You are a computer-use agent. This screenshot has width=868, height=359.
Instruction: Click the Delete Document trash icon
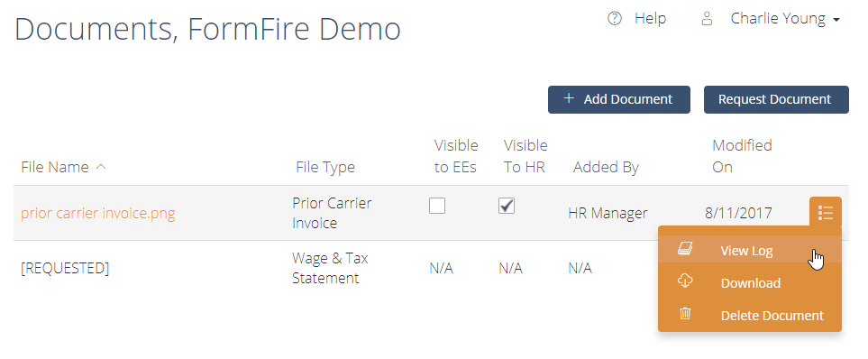[x=685, y=314]
